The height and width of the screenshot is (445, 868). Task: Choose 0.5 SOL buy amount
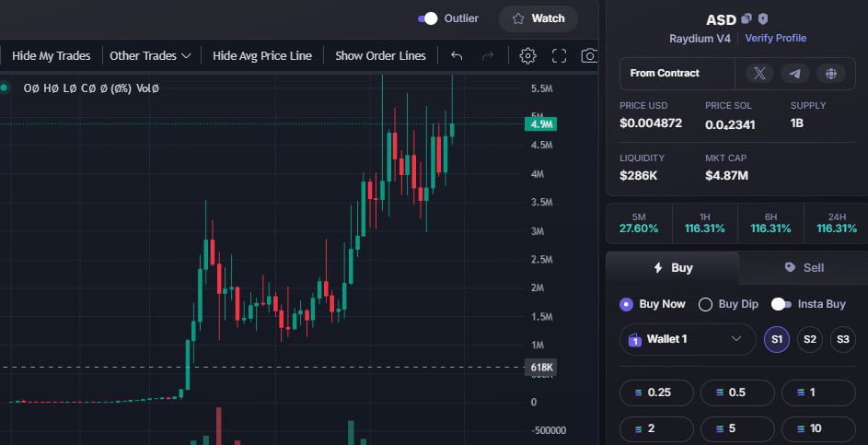pos(737,392)
